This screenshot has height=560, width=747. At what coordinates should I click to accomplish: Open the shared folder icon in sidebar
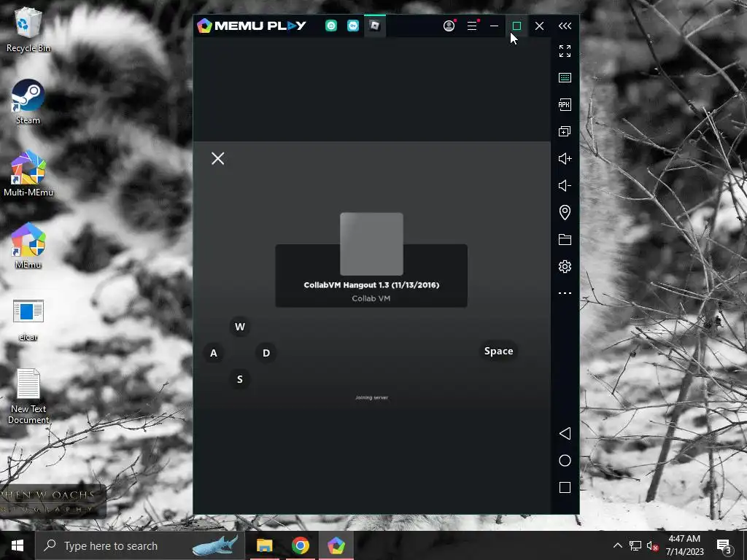pos(565,239)
